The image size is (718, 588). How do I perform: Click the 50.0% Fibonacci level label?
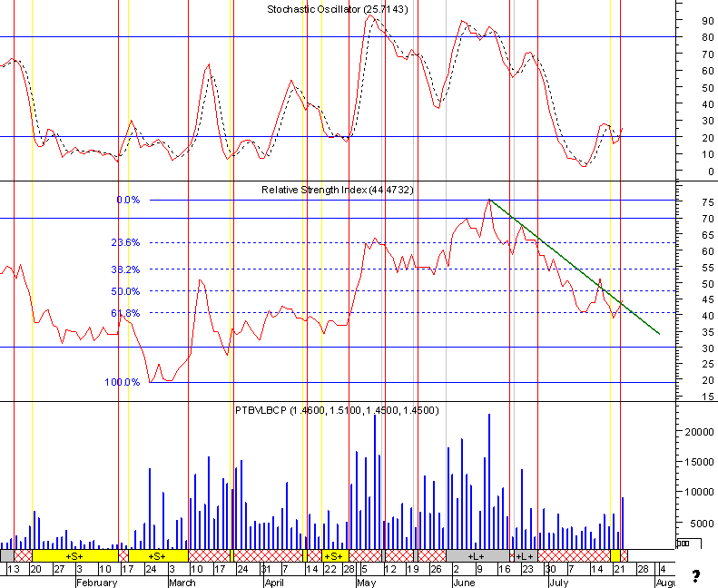coord(125,291)
